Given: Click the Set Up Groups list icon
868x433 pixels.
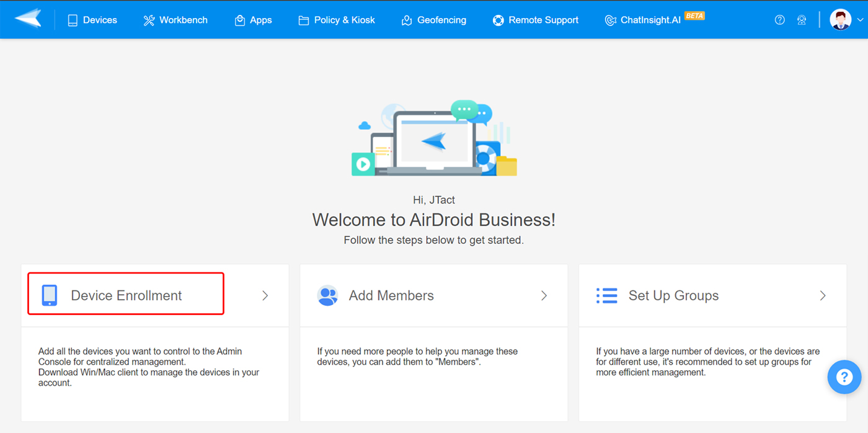Looking at the screenshot, I should 607,295.
